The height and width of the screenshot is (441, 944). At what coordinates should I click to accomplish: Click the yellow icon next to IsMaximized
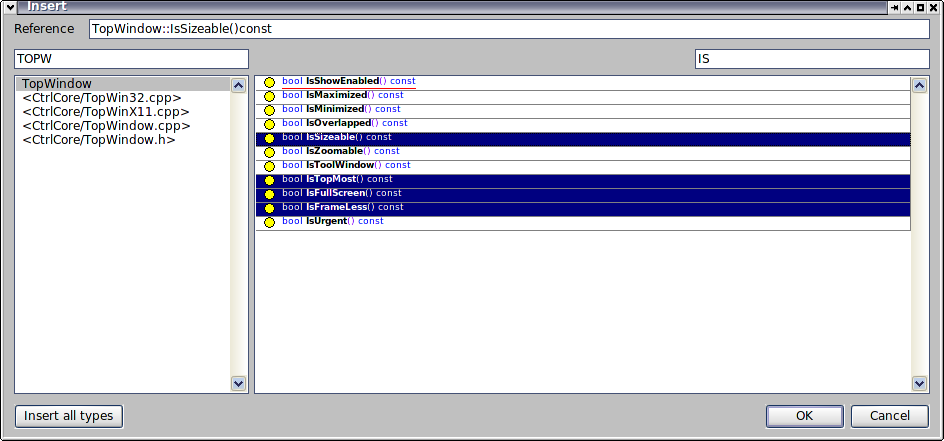269,96
